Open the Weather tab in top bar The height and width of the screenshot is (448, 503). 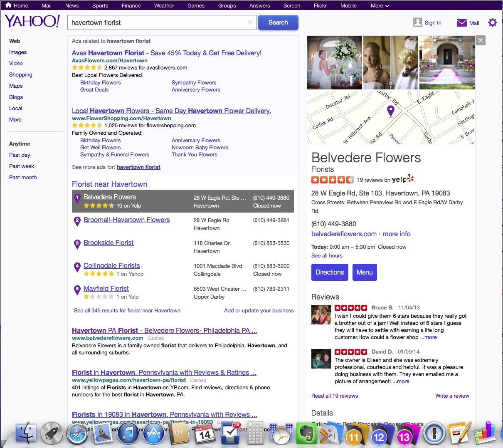click(164, 5)
